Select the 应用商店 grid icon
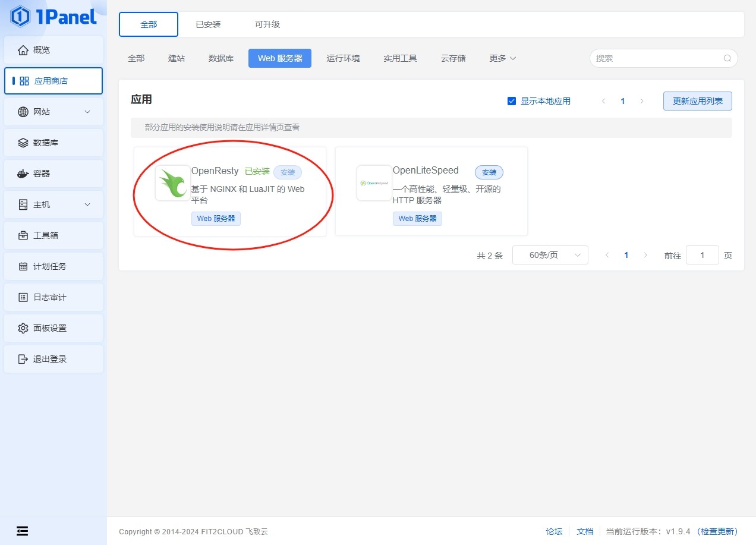 (24, 81)
